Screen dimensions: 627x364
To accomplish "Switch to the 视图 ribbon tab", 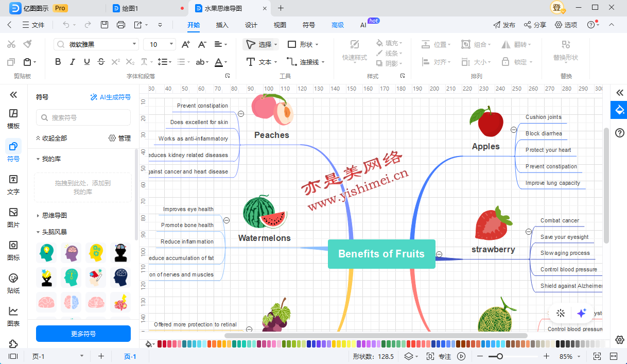I will point(280,25).
